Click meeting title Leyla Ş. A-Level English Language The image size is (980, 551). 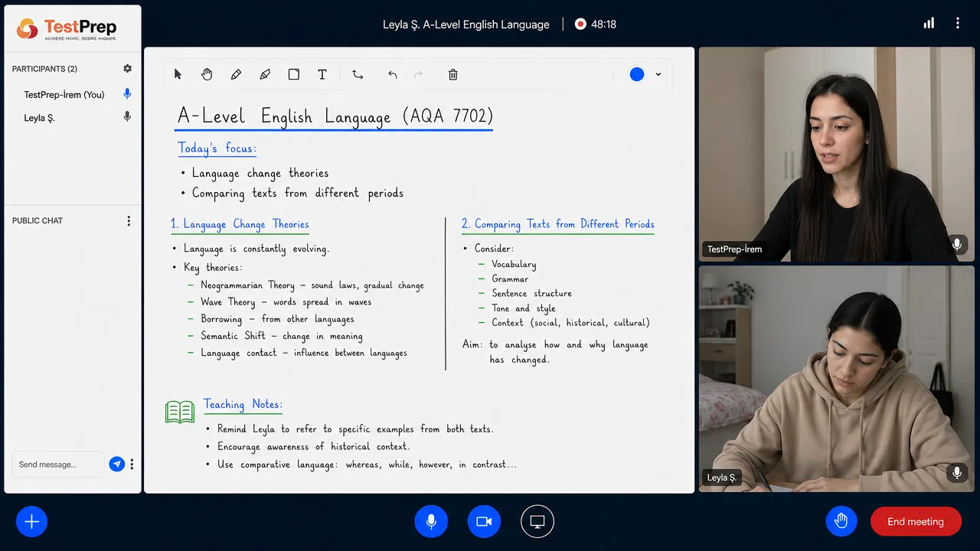(x=466, y=24)
